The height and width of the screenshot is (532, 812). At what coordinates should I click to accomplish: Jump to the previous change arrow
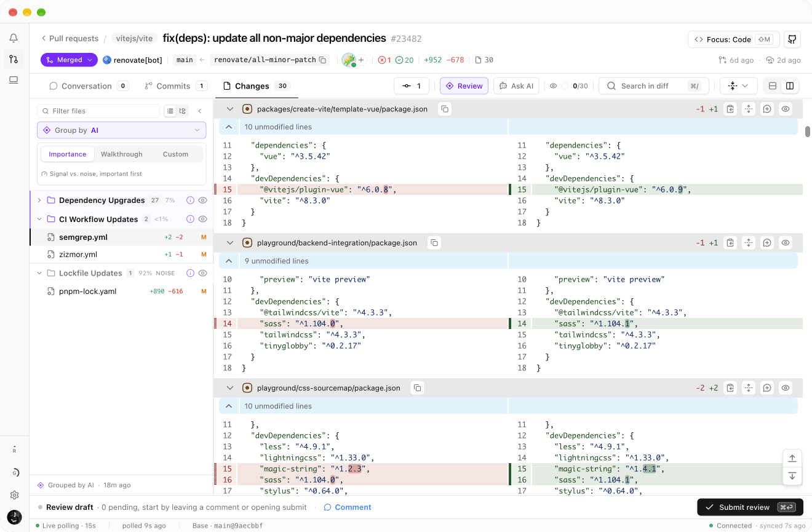792,458
